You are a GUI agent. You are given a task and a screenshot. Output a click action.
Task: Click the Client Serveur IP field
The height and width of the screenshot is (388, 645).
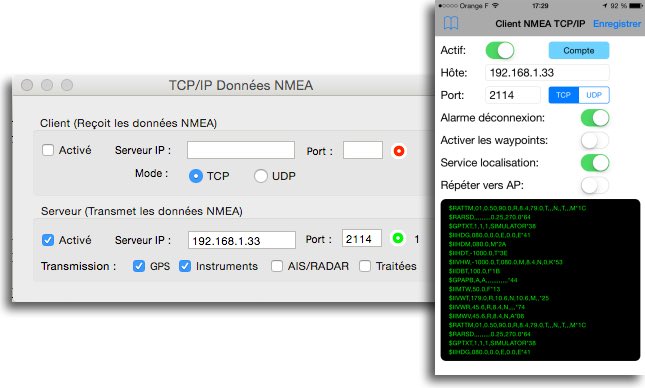(x=241, y=150)
